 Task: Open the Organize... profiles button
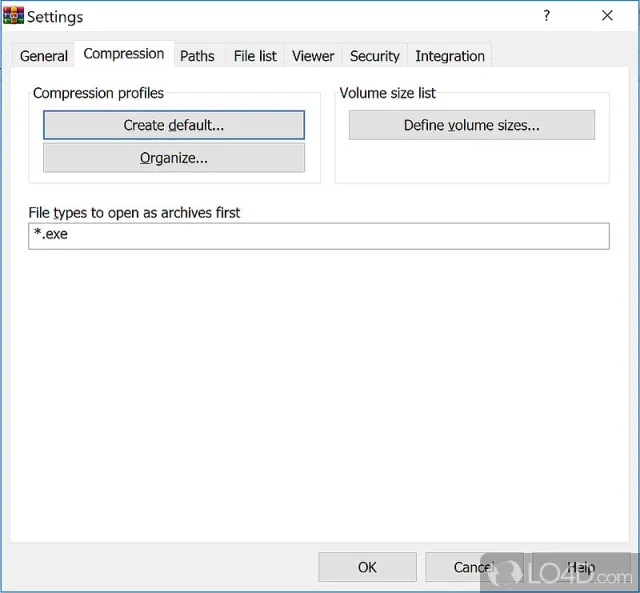tap(174, 158)
